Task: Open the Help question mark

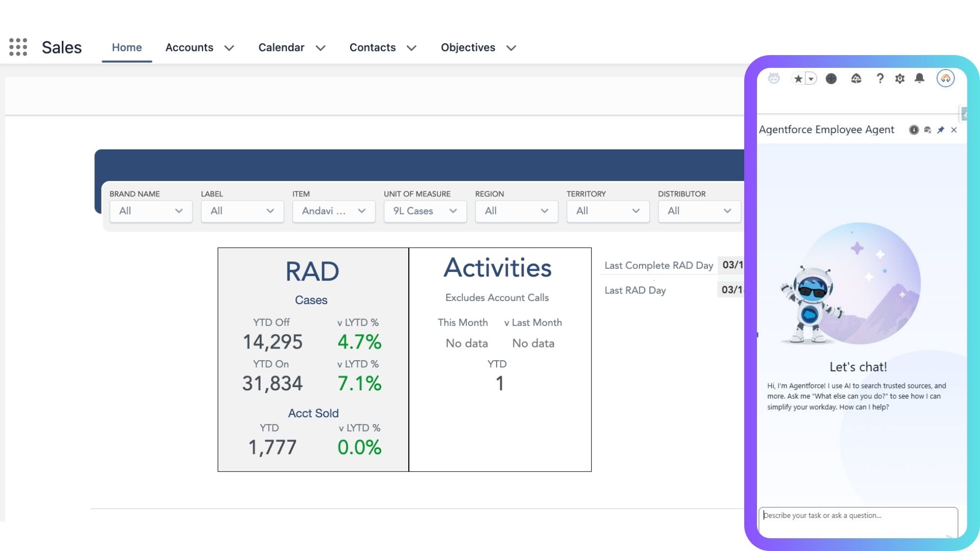Action: click(x=879, y=79)
